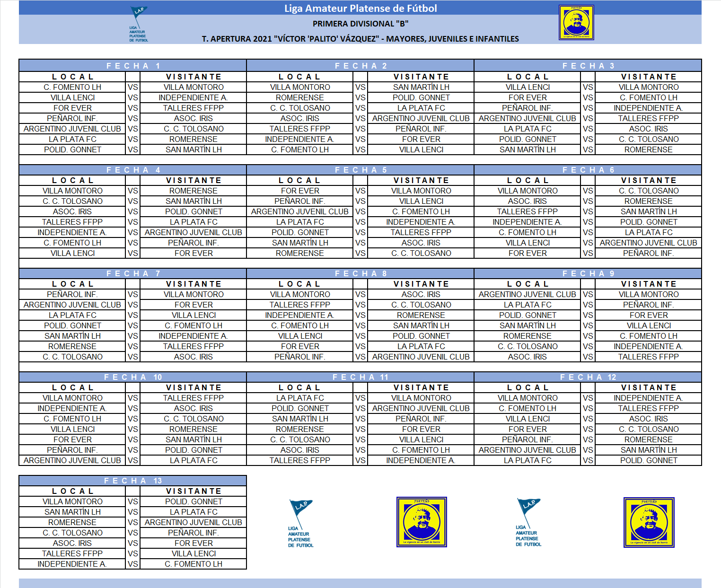The image size is (721, 588).
Task: Select the subtitle 'PRIMERA DIVISIONAL "B"'
Action: pyautogui.click(x=360, y=24)
